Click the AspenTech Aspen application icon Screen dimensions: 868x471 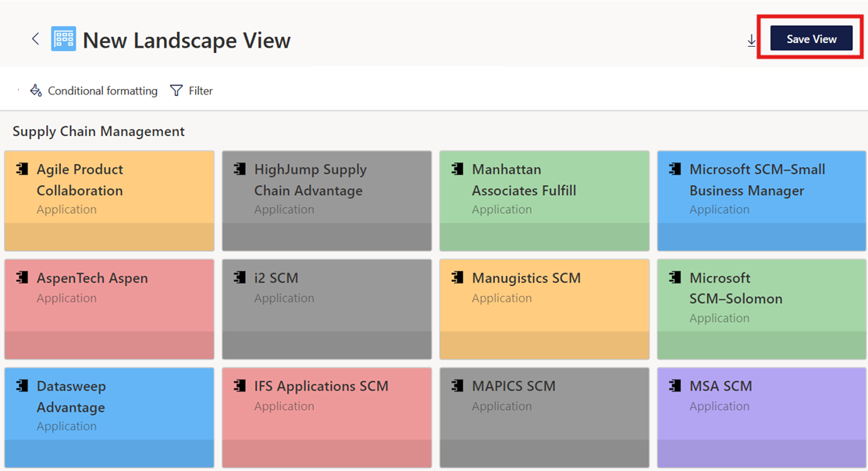point(22,277)
